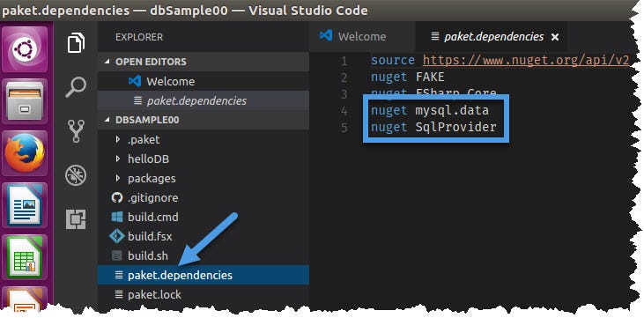Open the Debug view in activity bar
The image size is (644, 318).
[x=76, y=175]
